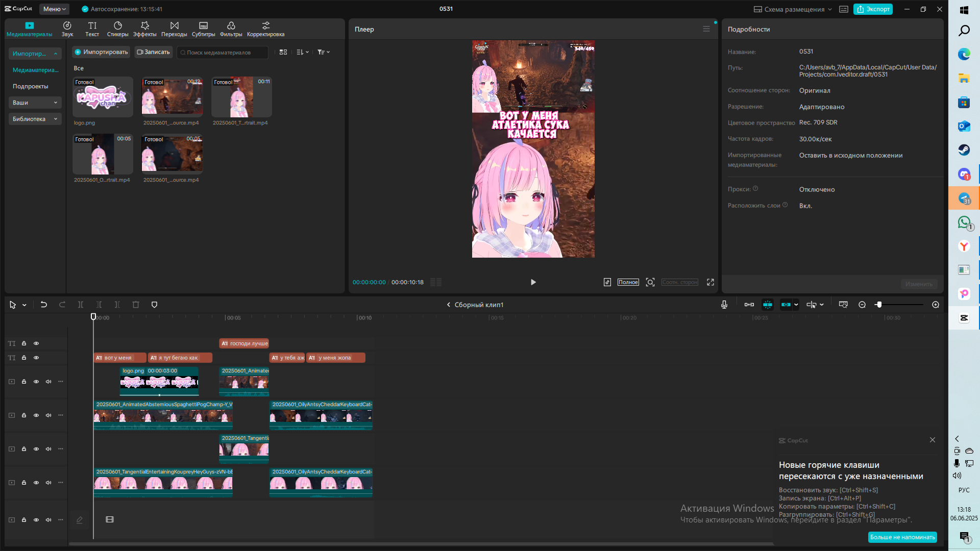Hide the text track containing 'господи лучше'
The height and width of the screenshot is (551, 980).
pos(36,343)
